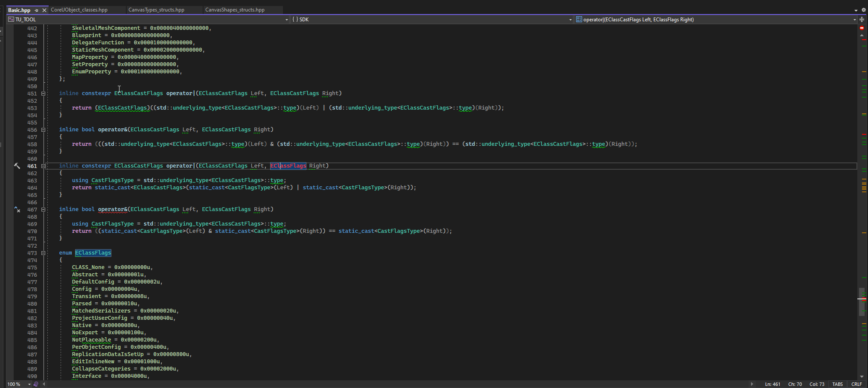The image size is (868, 388).
Task: Click the red error indicator above the scrollbar
Action: pyautogui.click(x=862, y=28)
